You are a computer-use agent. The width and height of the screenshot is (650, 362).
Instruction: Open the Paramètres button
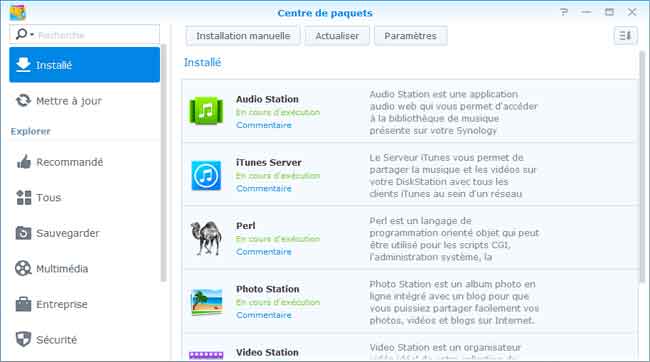[410, 36]
